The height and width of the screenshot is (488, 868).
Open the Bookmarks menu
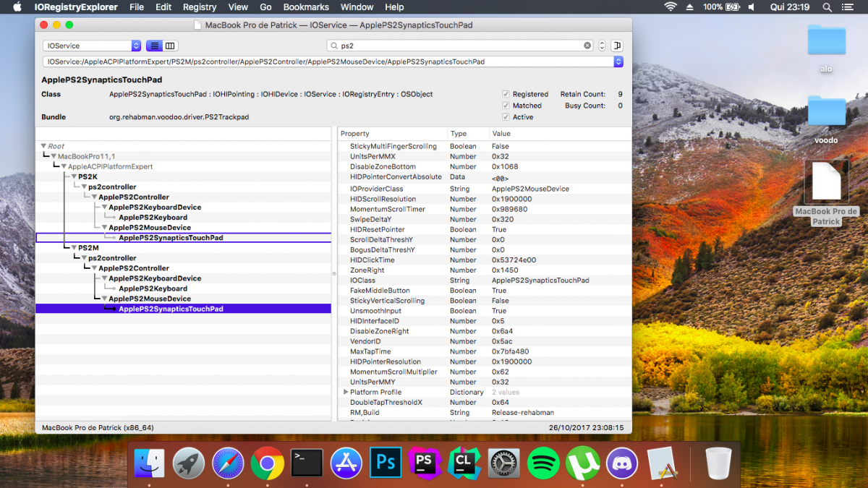point(306,7)
